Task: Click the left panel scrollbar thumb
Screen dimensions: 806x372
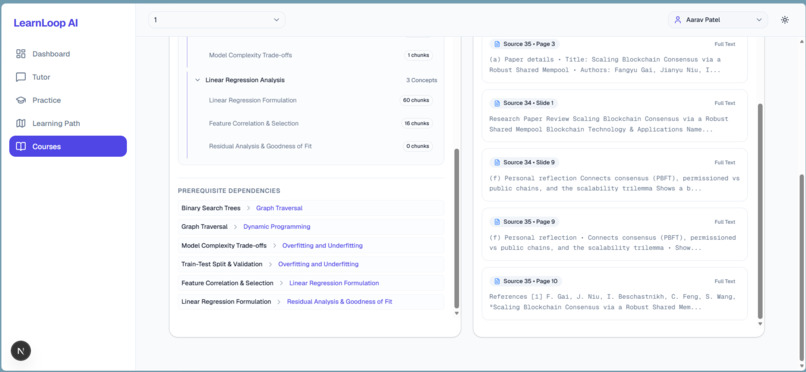Action: pos(457,229)
